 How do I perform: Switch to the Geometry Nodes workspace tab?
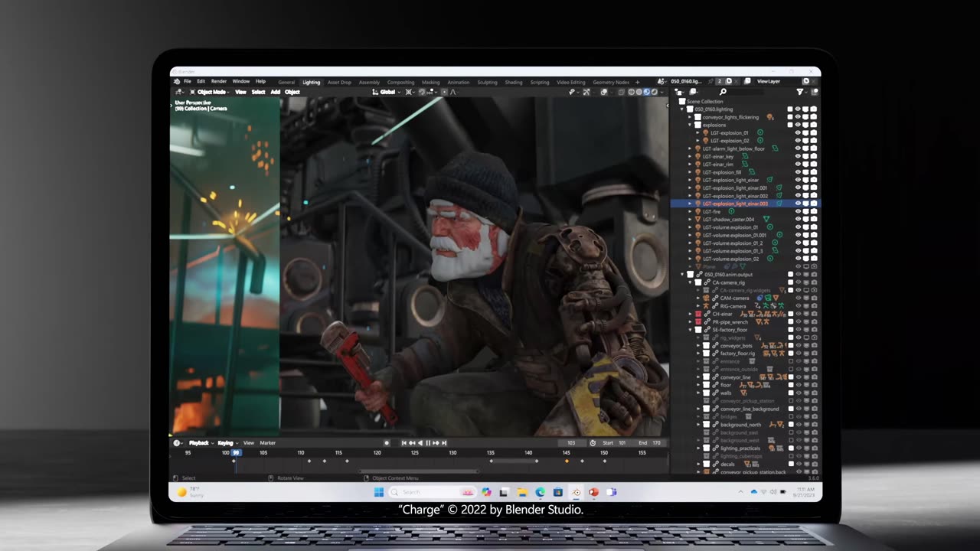pos(611,82)
